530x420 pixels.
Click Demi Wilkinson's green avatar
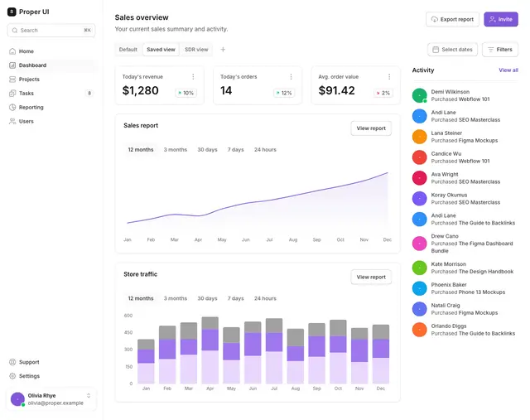pos(420,95)
